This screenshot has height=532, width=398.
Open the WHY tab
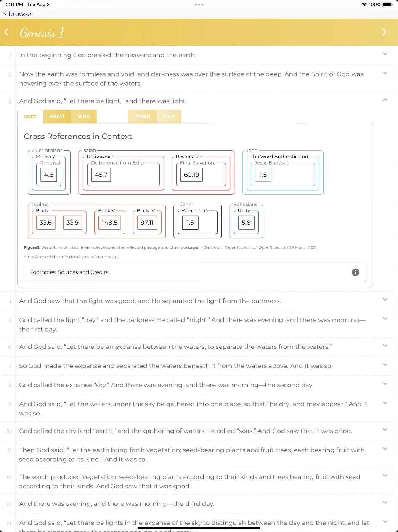click(x=169, y=117)
